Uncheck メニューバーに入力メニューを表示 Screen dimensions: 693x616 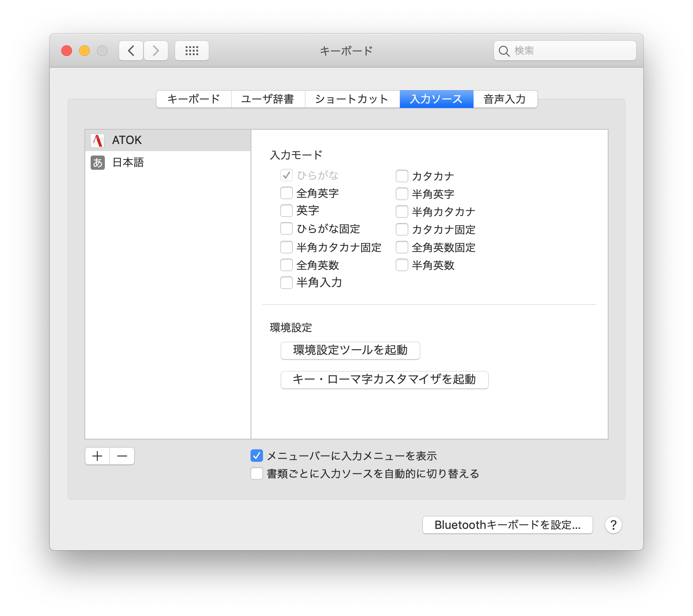pyautogui.click(x=257, y=456)
